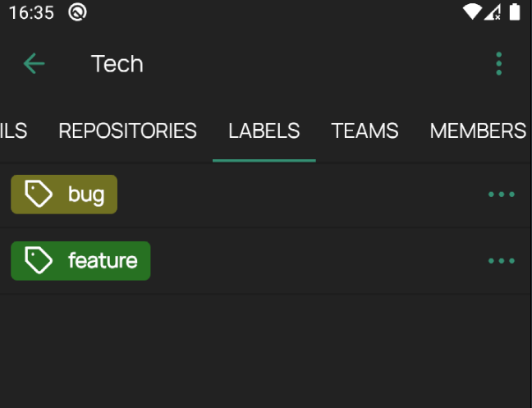The image size is (532, 408).
Task: Tap the cellular signal icon
Action: (493, 11)
